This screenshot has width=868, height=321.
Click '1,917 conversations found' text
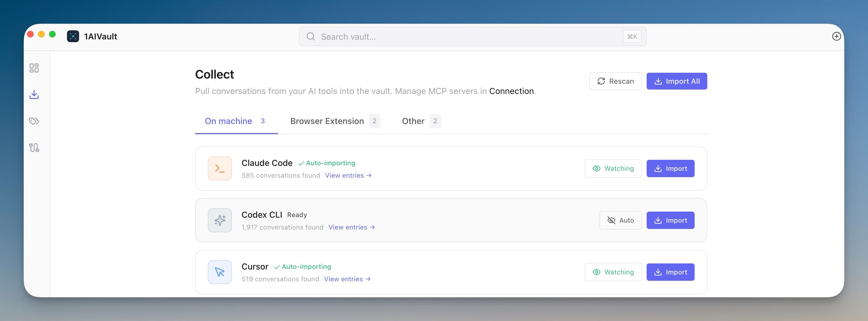click(282, 227)
